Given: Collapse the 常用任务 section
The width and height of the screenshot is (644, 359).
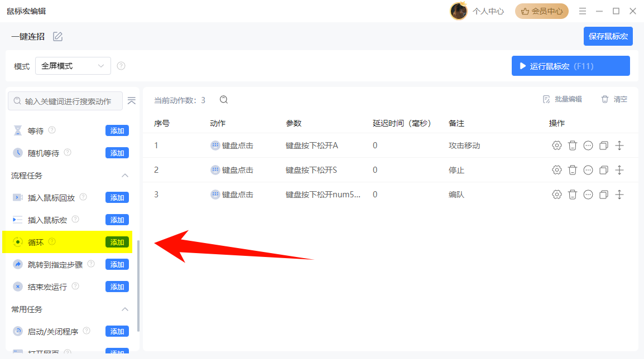Looking at the screenshot, I should coord(125,309).
